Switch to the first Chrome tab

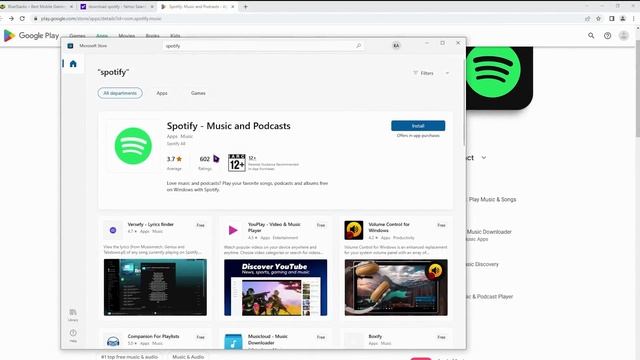click(x=36, y=7)
